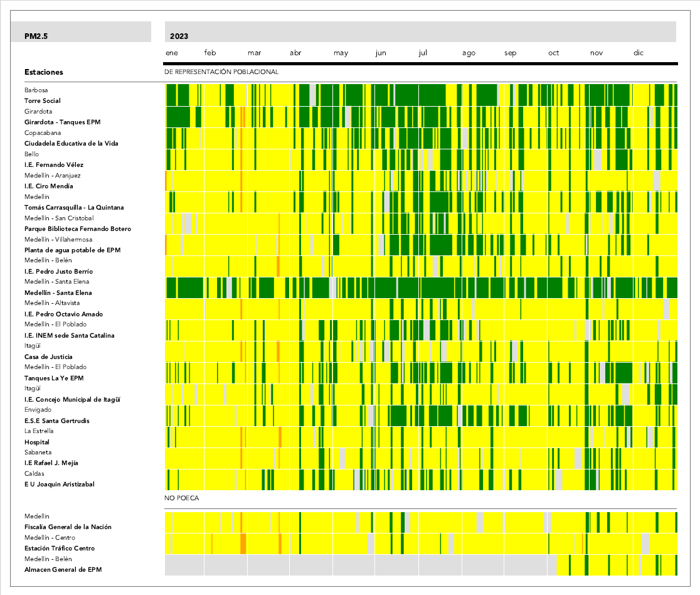Viewport: 700px width, 595px height.
Task: Click the 'oct' month label
Action: (x=553, y=53)
